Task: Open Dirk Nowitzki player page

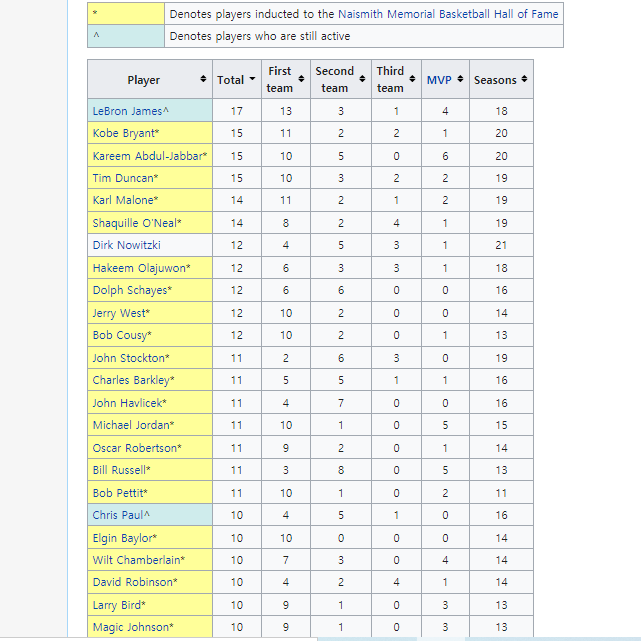Action: 127,245
